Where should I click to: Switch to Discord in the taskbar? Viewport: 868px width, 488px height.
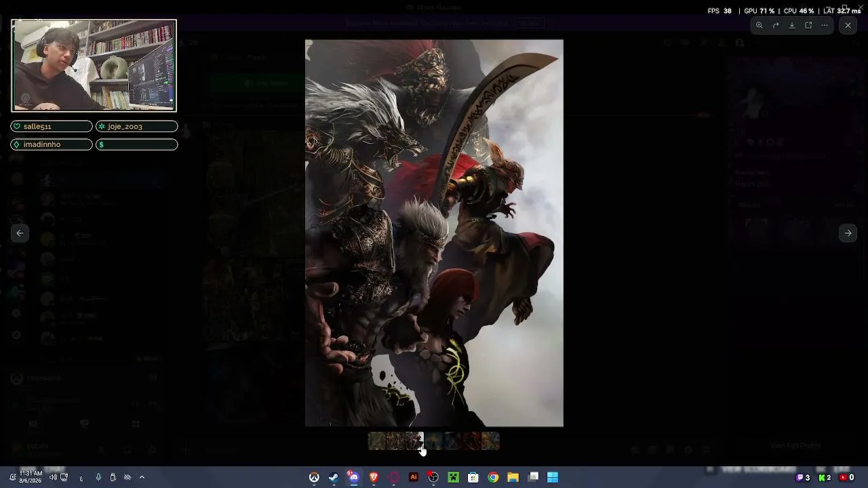coord(353,477)
